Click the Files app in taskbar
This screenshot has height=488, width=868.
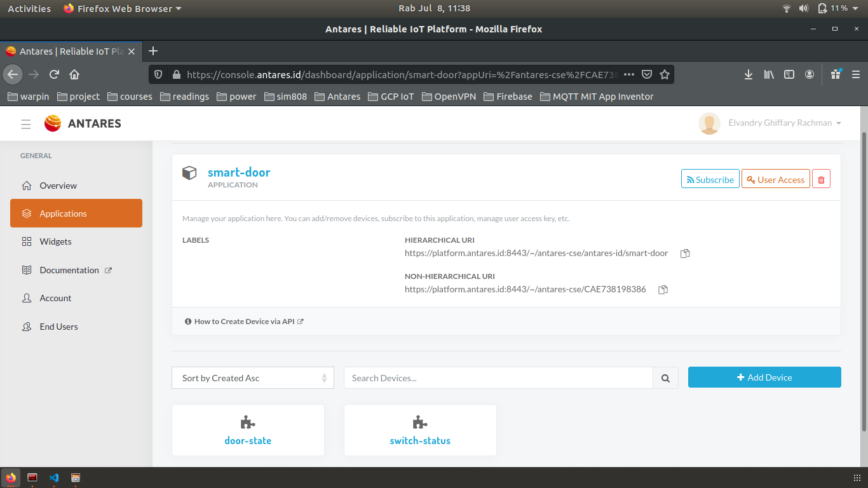coord(76,478)
